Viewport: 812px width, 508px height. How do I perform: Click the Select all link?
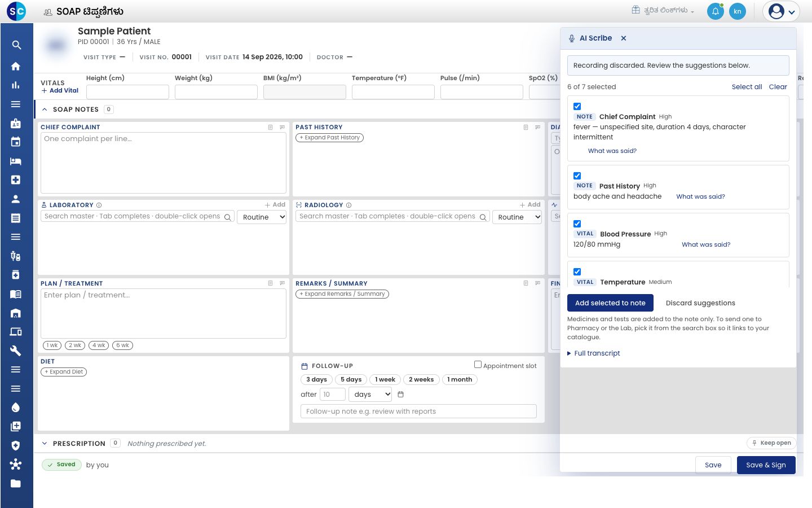(x=747, y=87)
